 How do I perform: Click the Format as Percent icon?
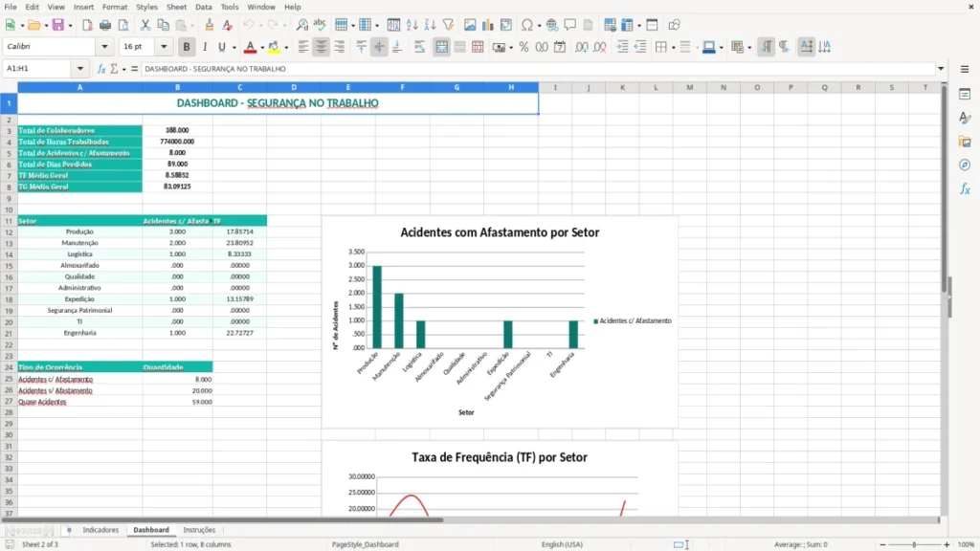tap(523, 47)
